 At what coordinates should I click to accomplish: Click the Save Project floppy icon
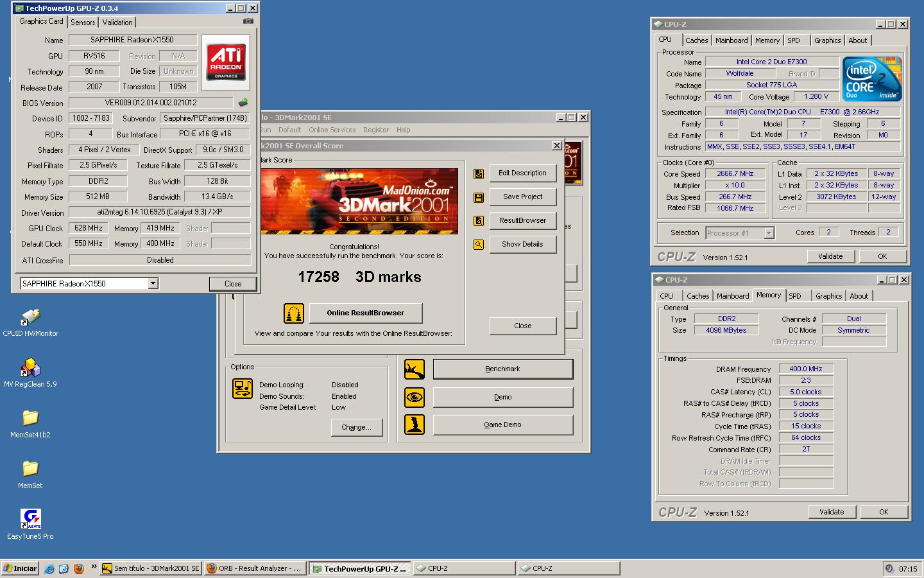coord(479,197)
